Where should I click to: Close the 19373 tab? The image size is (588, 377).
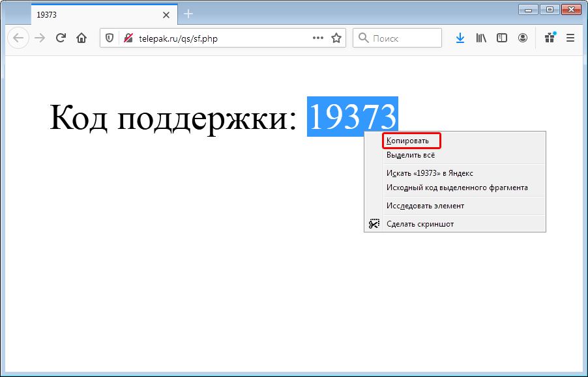click(x=166, y=15)
